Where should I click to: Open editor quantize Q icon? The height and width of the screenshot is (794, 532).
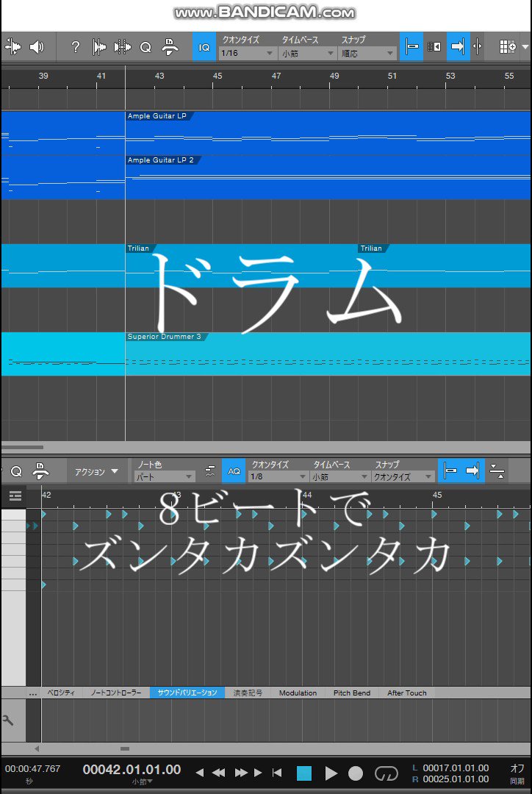(16, 472)
